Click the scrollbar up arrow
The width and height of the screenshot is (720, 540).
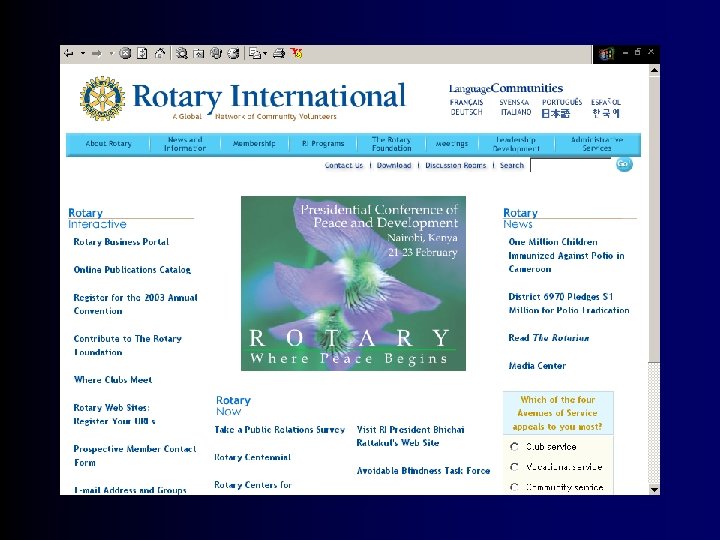654,70
